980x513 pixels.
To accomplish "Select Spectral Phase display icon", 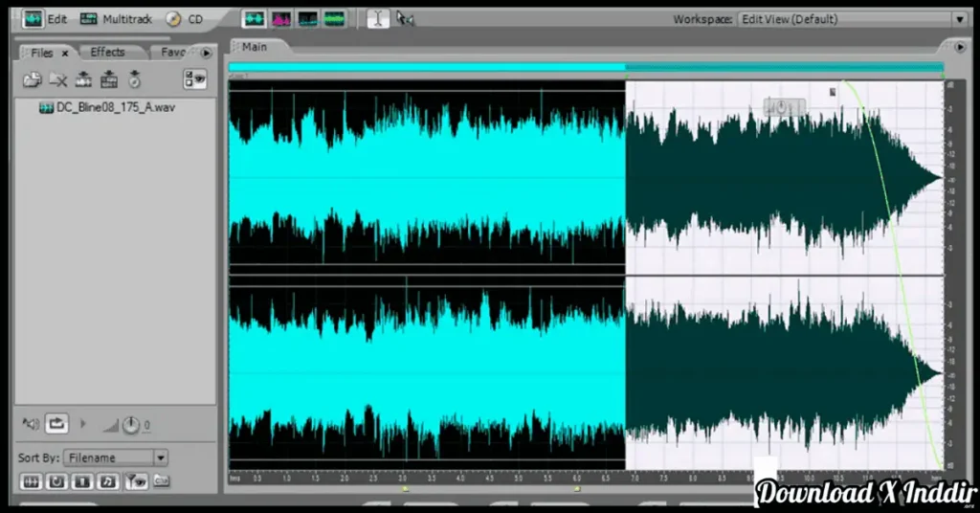I will (334, 19).
